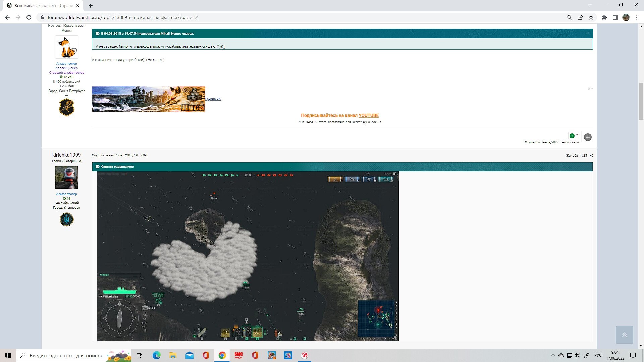This screenshot has height=362, width=644.
Task: Click the page vertical scrollbar thumb
Action: pyautogui.click(x=641, y=101)
